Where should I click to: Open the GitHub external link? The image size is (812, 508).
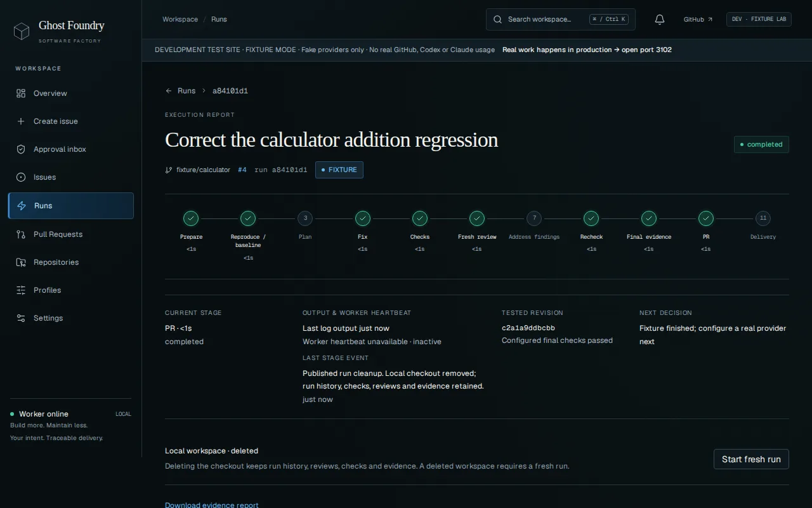[698, 20]
